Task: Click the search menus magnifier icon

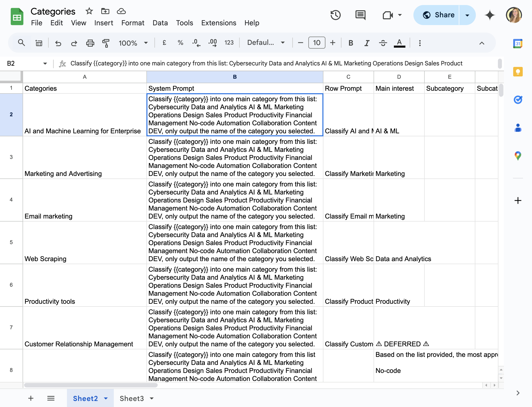Action: pyautogui.click(x=22, y=43)
